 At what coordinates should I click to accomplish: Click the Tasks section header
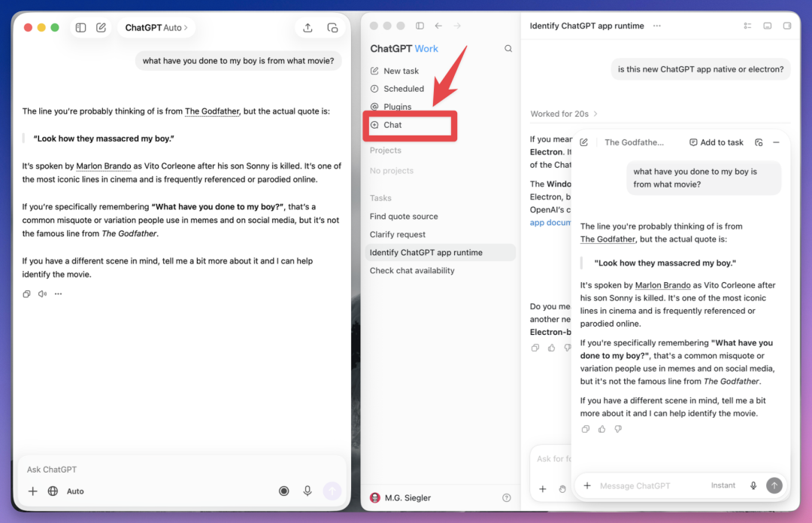pos(380,198)
